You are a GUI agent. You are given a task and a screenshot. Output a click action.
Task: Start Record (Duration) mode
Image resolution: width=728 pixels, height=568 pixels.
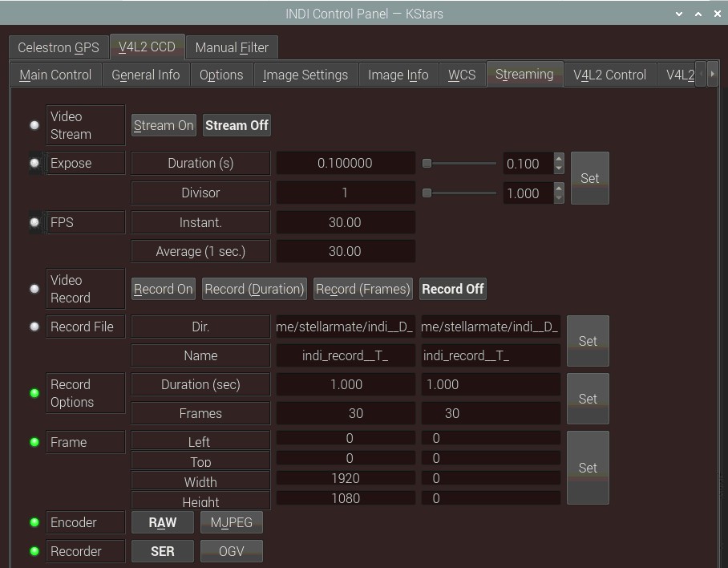coord(254,289)
